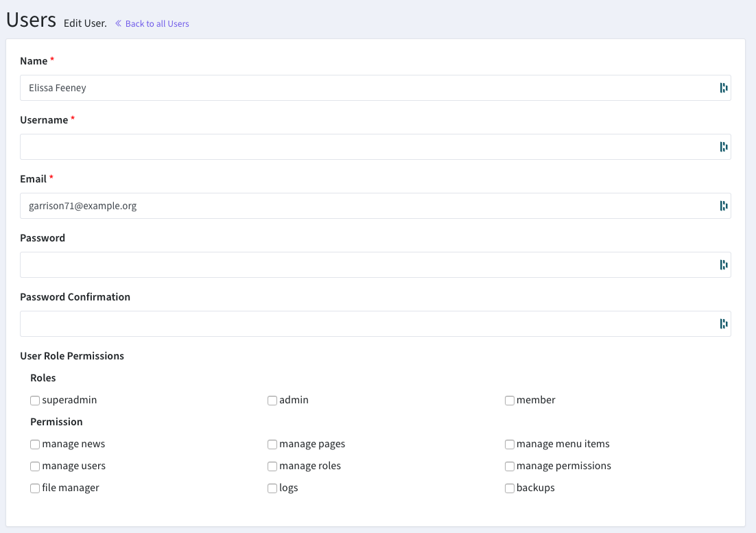Image resolution: width=756 pixels, height=533 pixels.
Task: Focus the Email field with garrison71@example.org
Action: pyautogui.click(x=375, y=206)
